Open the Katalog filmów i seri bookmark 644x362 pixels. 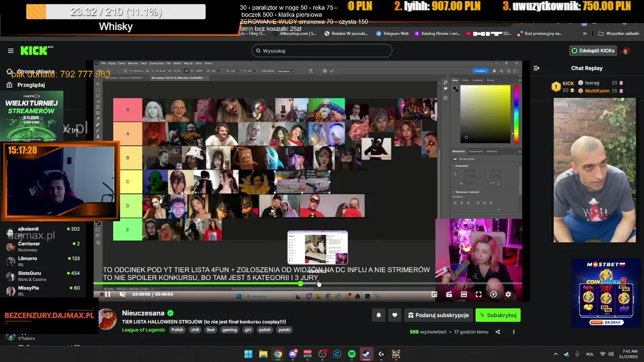437,34
